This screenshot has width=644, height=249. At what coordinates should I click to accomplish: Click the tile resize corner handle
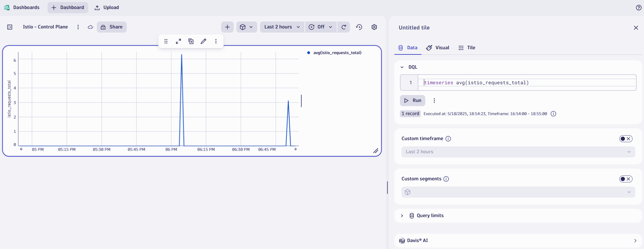coord(376,151)
